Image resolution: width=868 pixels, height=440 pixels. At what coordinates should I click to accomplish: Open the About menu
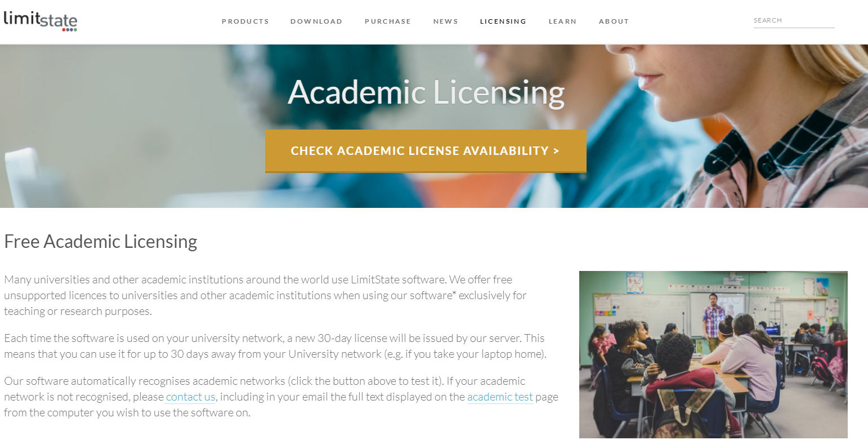(x=614, y=21)
